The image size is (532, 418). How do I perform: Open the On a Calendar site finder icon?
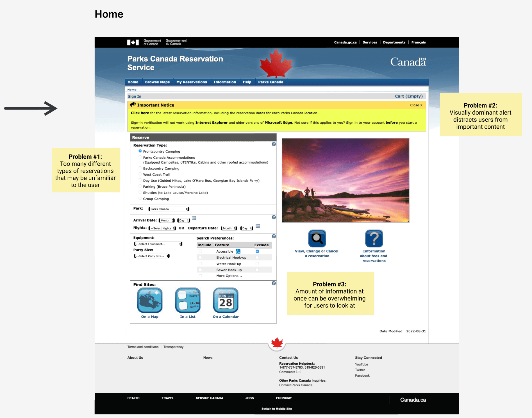click(226, 300)
